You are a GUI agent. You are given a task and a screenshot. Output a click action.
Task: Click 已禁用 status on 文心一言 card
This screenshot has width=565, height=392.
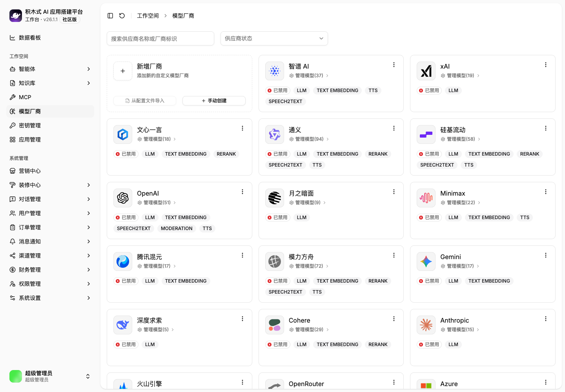(x=126, y=154)
